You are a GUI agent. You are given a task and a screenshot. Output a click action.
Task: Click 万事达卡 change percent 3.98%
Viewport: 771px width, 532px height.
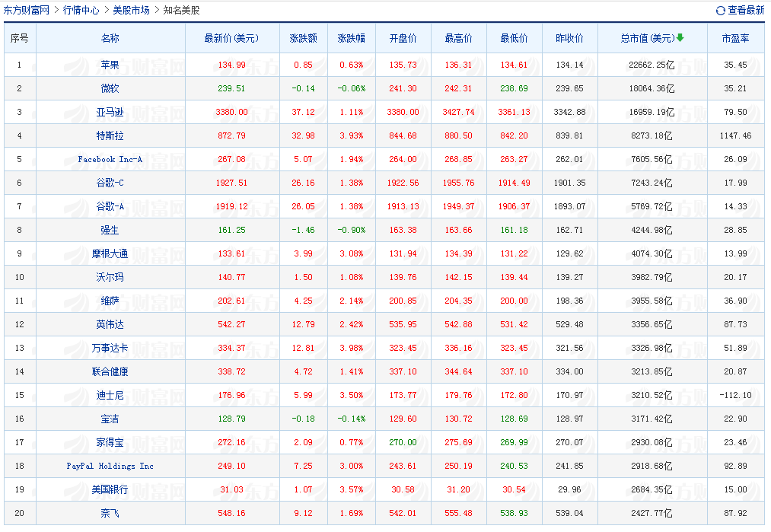point(352,348)
